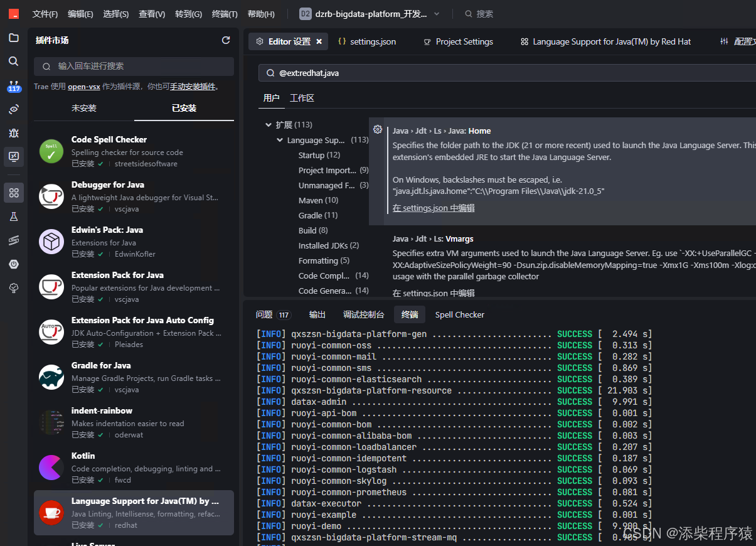Open the 帮助(H) menu
This screenshot has height=546, width=756.
pos(261,14)
